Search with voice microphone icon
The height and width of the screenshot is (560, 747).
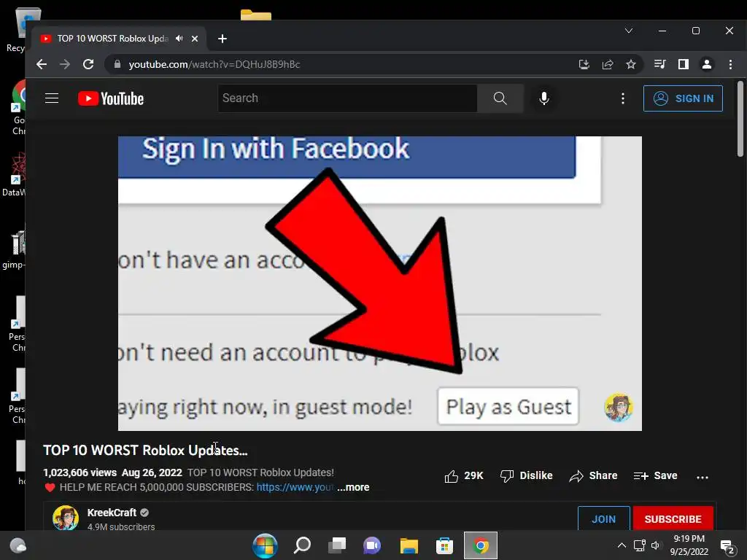click(x=543, y=98)
